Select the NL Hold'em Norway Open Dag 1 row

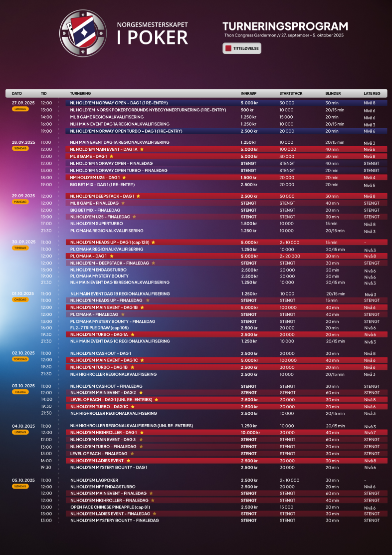(x=226, y=103)
